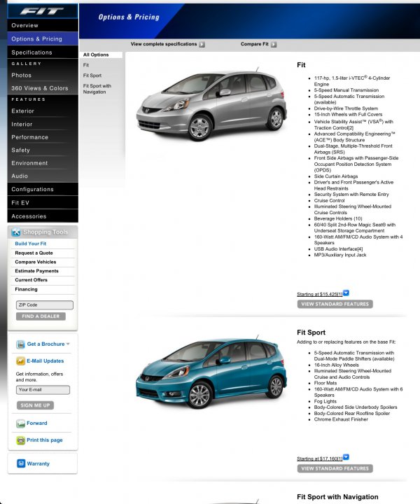This screenshot has height=504, width=420.
Task: Click Current Offers
Action: coord(31,280)
